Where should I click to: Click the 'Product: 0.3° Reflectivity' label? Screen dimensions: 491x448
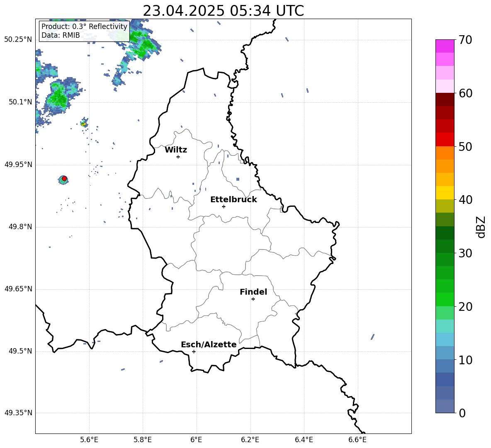[84, 26]
